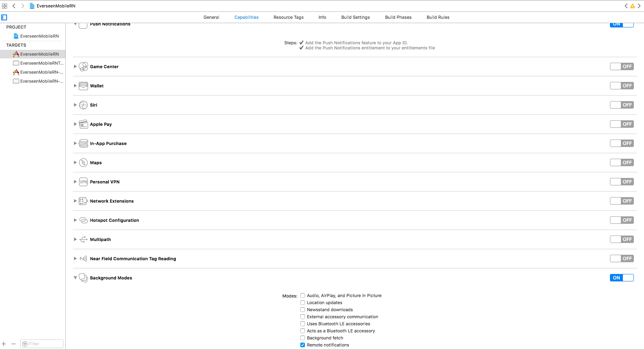Expand the Personal VPN section
The image size is (644, 350).
(75, 182)
